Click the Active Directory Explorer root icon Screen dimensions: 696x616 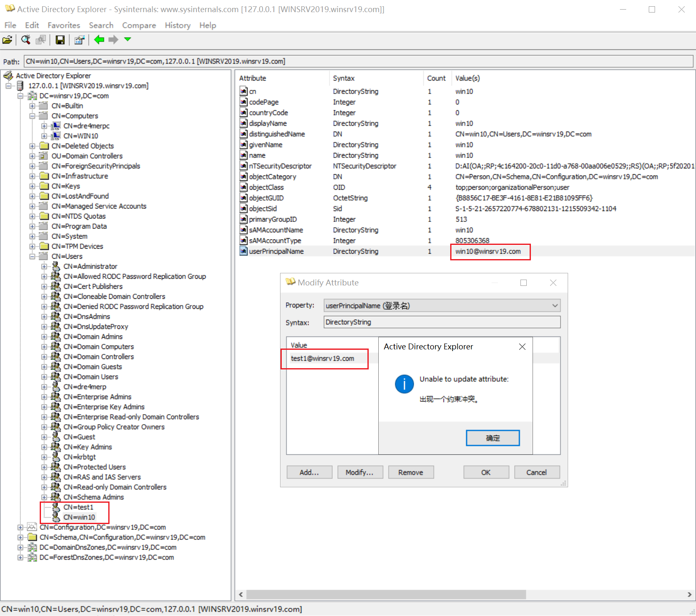(x=8, y=76)
